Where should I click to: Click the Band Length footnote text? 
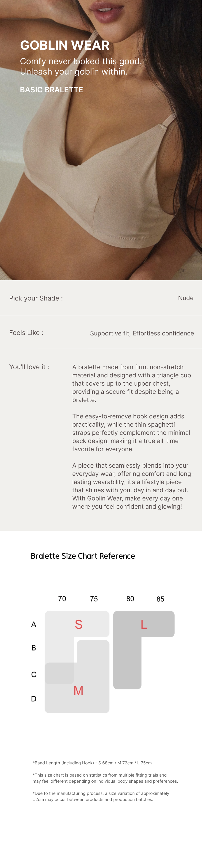coord(92,763)
